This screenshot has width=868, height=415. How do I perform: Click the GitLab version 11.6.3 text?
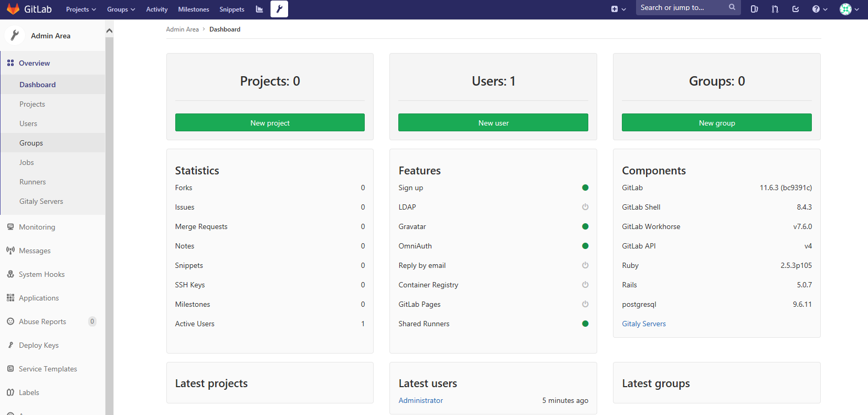pos(786,188)
